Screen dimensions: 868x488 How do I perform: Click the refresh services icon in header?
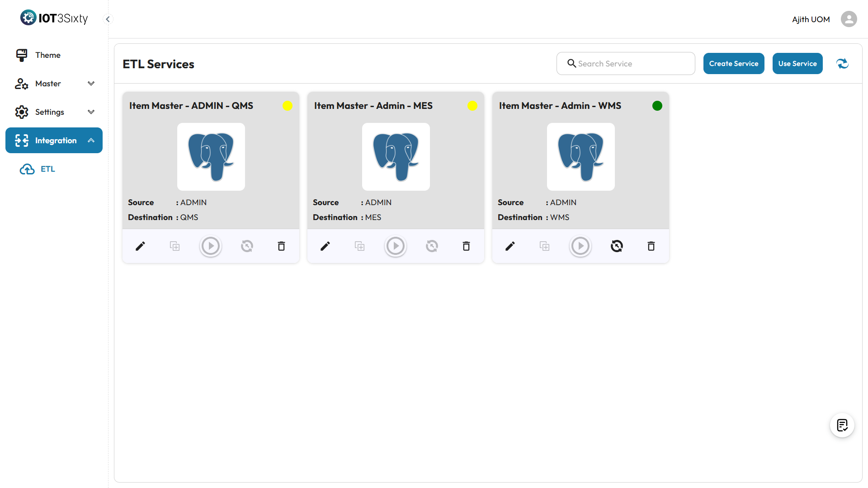coord(842,64)
